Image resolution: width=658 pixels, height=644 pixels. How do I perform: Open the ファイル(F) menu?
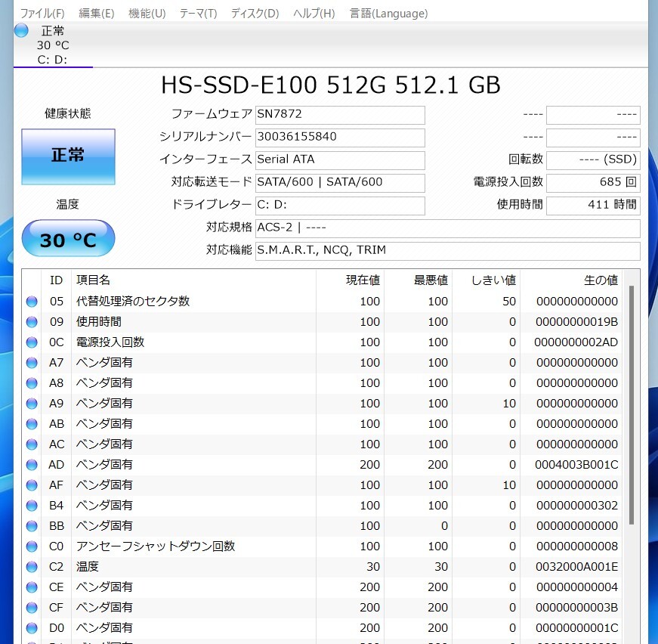(x=42, y=14)
